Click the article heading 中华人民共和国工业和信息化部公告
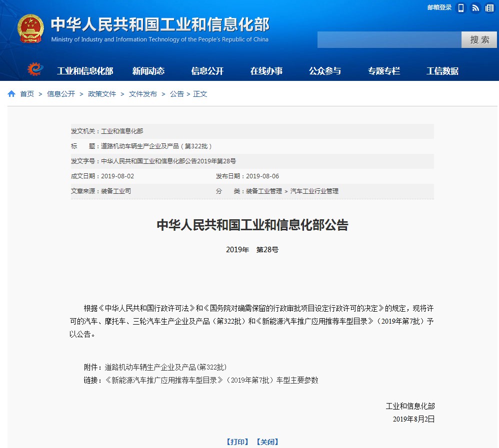This screenshot has height=448, width=499. pos(252,225)
